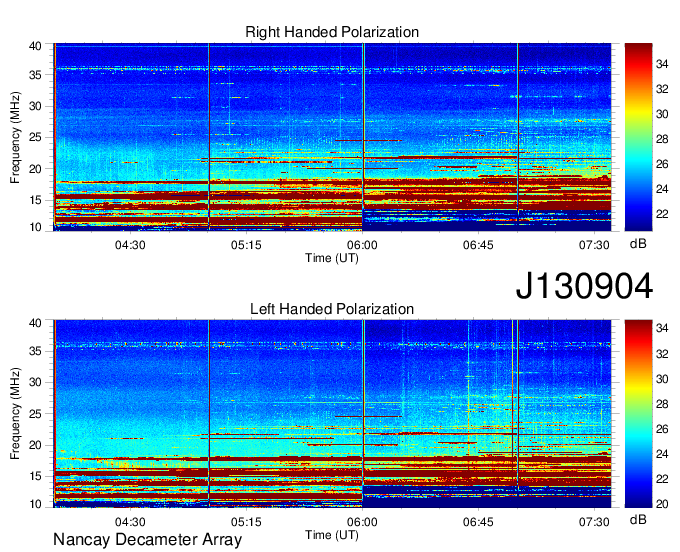Click the 30 MHz tick on lower plot
680x552 pixels.
point(36,382)
